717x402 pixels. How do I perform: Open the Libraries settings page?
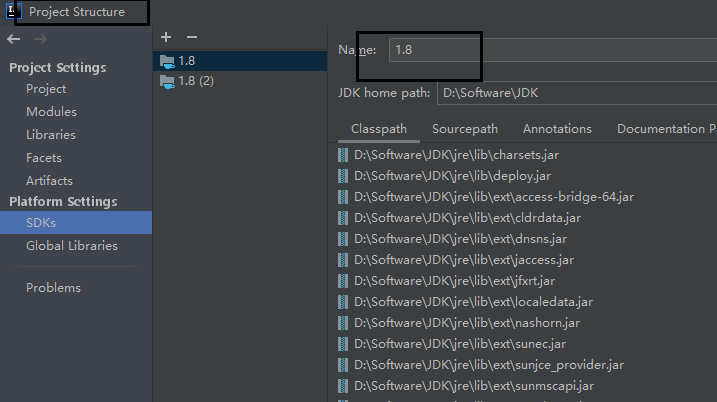pyautogui.click(x=51, y=134)
